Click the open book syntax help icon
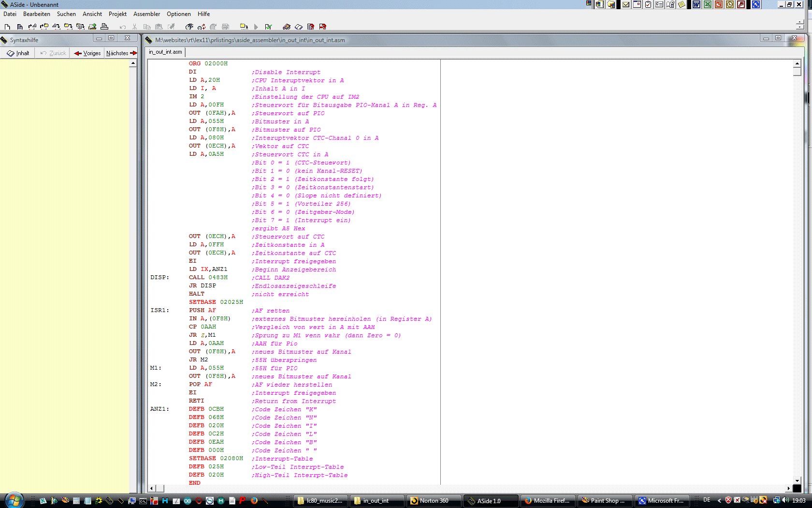Viewport: 812px width, 508px height. point(299,27)
